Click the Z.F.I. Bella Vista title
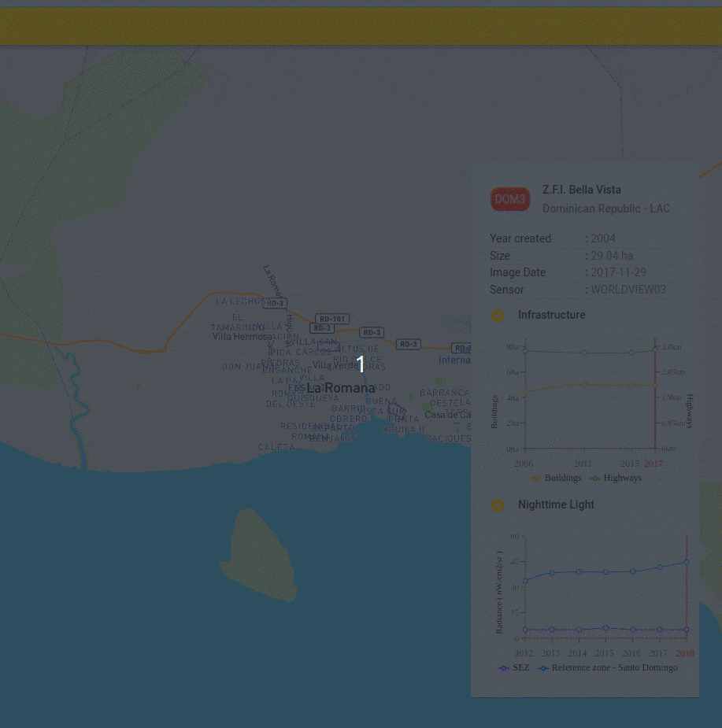Viewport: 722px width, 728px height. pos(581,190)
